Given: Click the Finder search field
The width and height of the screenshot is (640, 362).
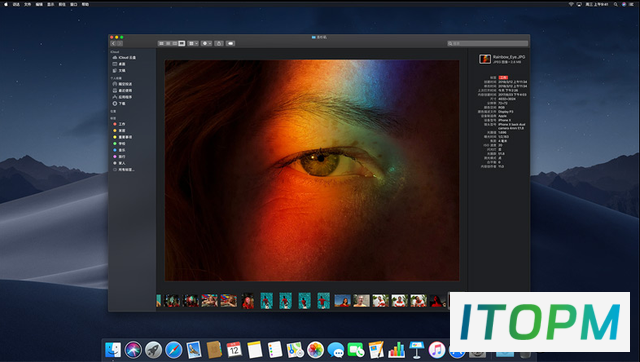Looking at the screenshot, I should 488,43.
